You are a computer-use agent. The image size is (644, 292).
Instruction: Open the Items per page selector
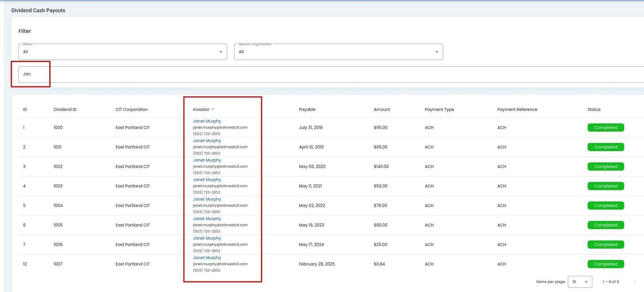click(580, 281)
